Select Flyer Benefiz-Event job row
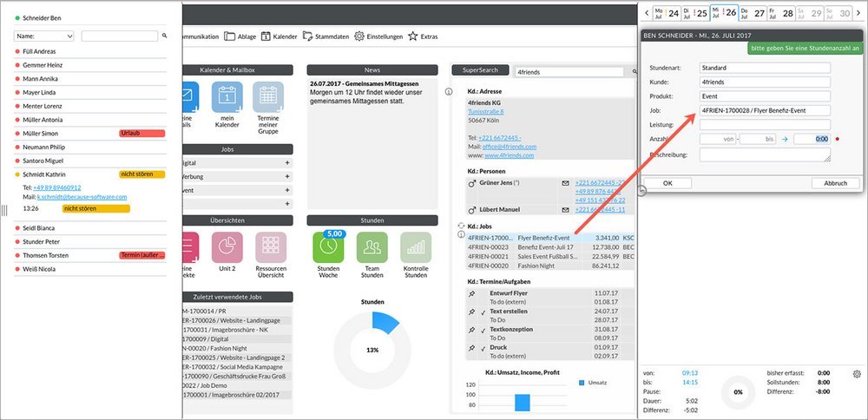868x420 pixels. click(550, 238)
